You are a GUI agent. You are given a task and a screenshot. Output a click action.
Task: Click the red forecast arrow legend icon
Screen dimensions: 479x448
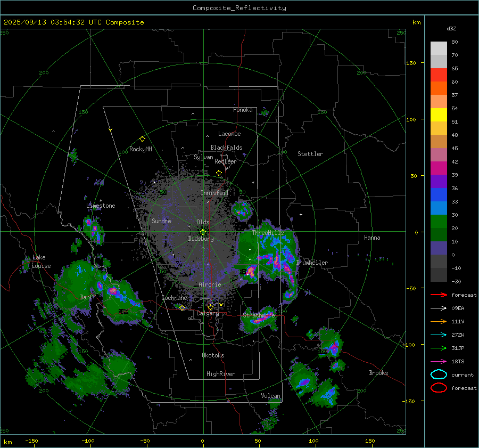[x=439, y=295]
